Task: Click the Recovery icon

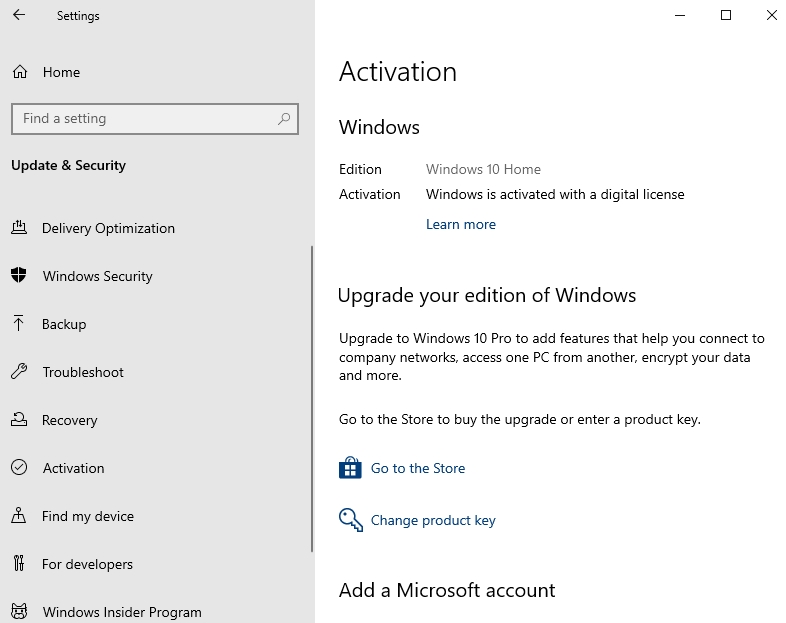Action: coord(19,419)
